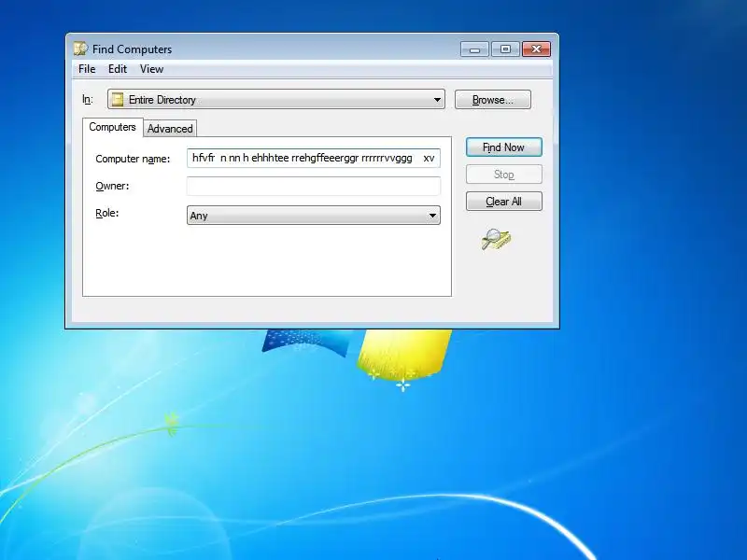Select the Computers tab
Image resolution: width=747 pixels, height=560 pixels.
coord(112,127)
